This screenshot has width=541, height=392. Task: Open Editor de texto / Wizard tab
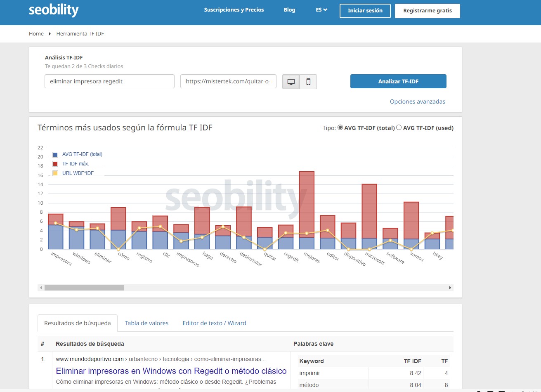point(214,323)
